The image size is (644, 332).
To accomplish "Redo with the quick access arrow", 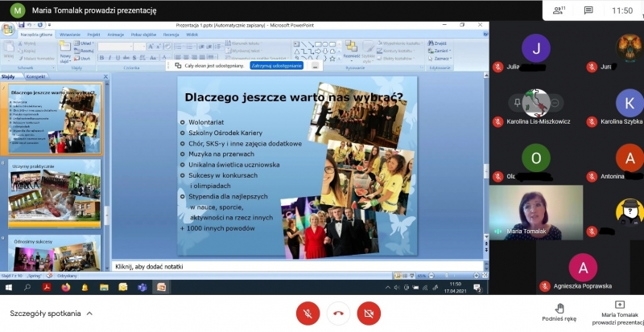I will (x=39, y=25).
